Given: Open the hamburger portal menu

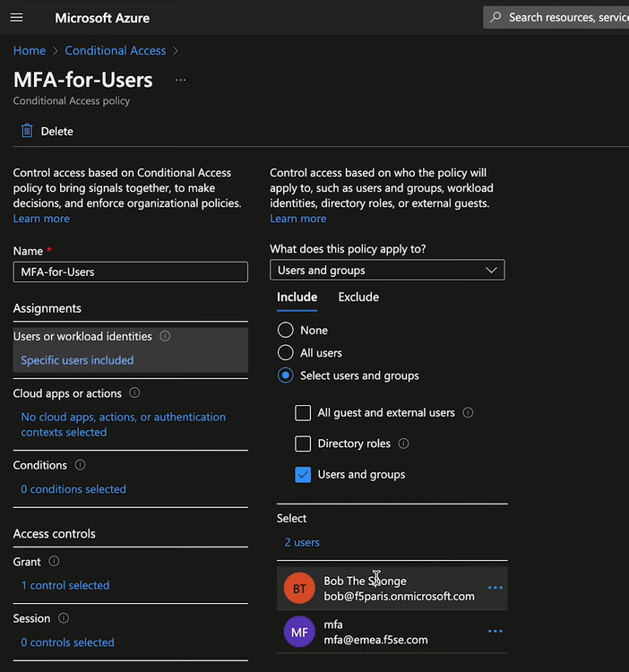Looking at the screenshot, I should [16, 18].
